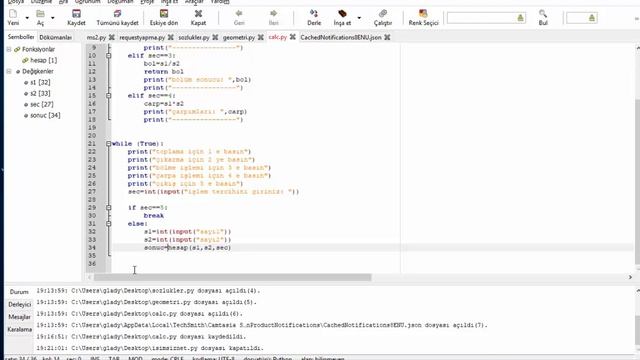Switch to the Semboller sidebar tab
Image resolution: width=640 pixels, height=360 pixels.
pyautogui.click(x=21, y=37)
